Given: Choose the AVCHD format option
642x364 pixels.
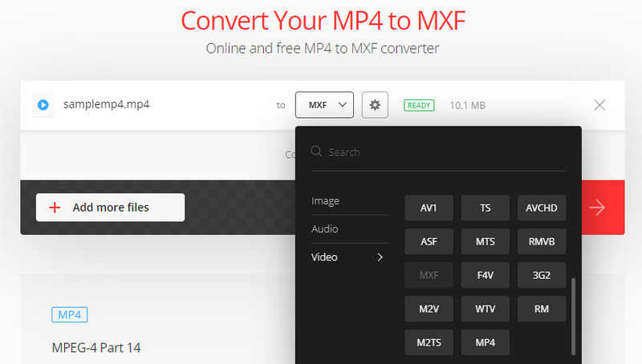Looking at the screenshot, I should point(542,208).
